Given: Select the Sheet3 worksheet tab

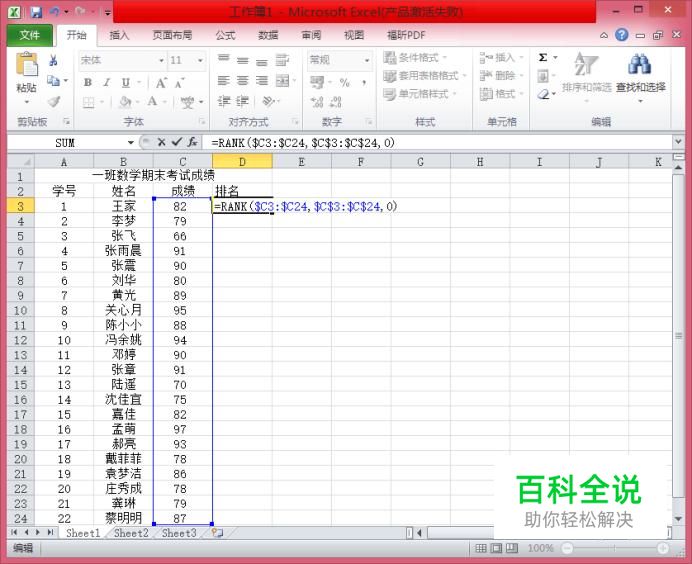Looking at the screenshot, I should pyautogui.click(x=179, y=533).
